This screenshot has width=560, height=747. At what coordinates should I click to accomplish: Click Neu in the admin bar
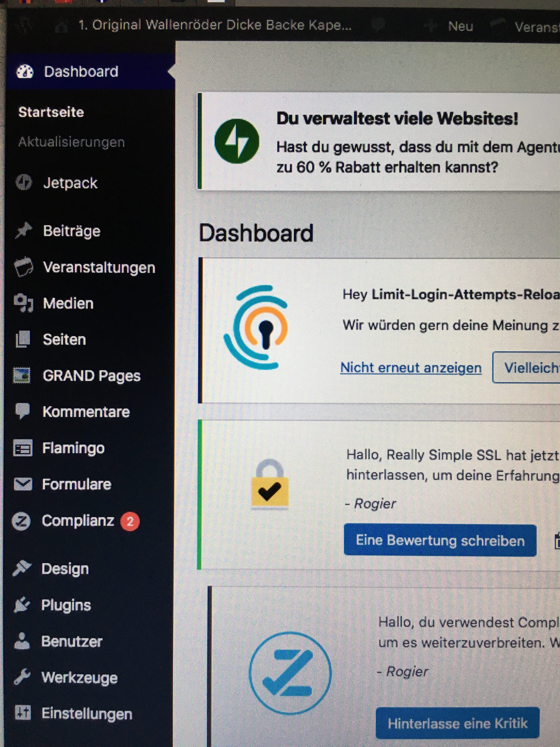coord(461,26)
